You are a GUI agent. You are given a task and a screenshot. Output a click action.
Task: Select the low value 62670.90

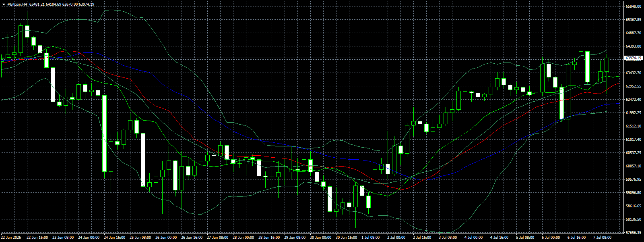coord(70,4)
